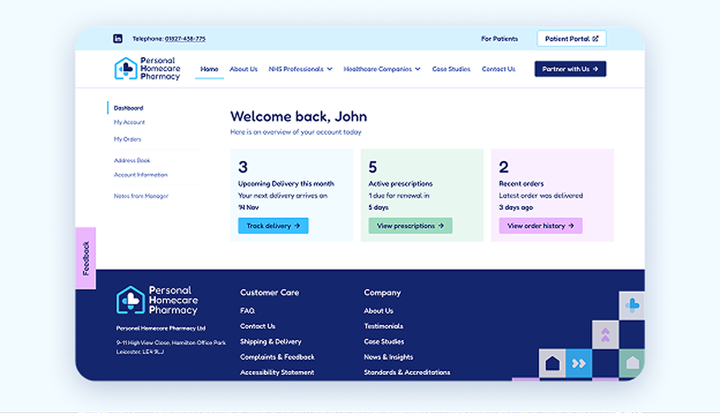
Task: Select the Home menu item
Action: point(209,69)
